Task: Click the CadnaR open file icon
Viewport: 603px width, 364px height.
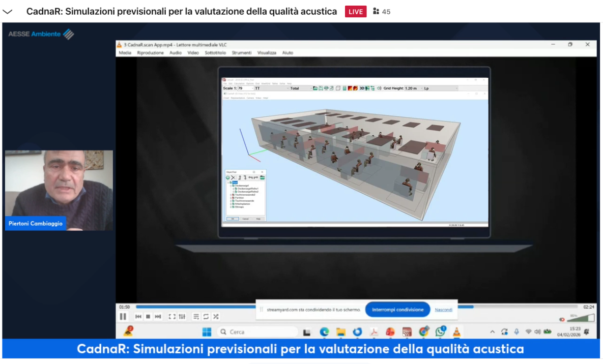Action: click(x=315, y=88)
